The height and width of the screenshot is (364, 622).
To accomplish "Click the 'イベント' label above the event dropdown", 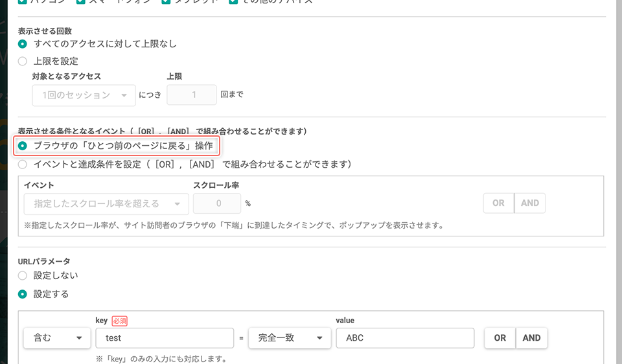I will point(39,185).
